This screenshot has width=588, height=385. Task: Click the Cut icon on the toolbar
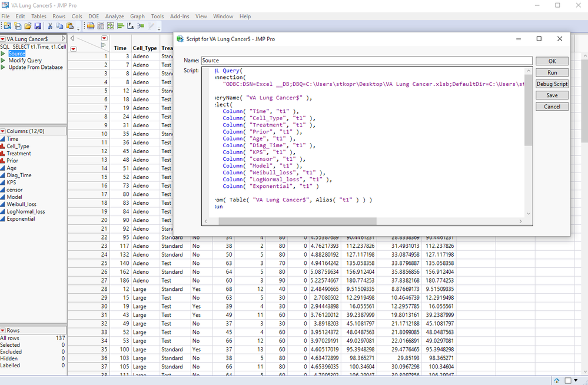(x=49, y=26)
